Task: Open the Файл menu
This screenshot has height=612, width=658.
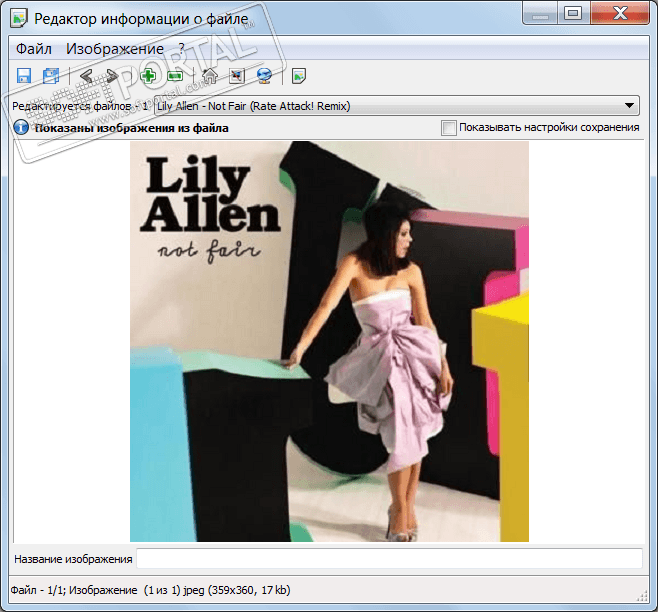Action: (34, 49)
